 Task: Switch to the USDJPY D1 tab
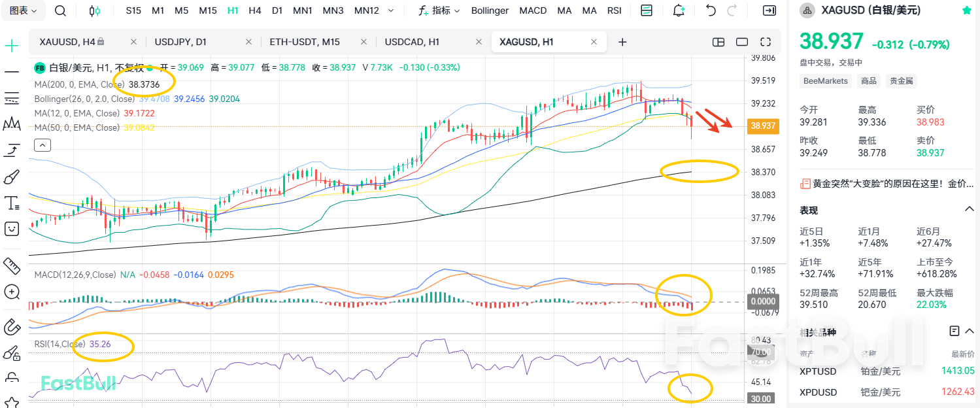pyautogui.click(x=181, y=41)
